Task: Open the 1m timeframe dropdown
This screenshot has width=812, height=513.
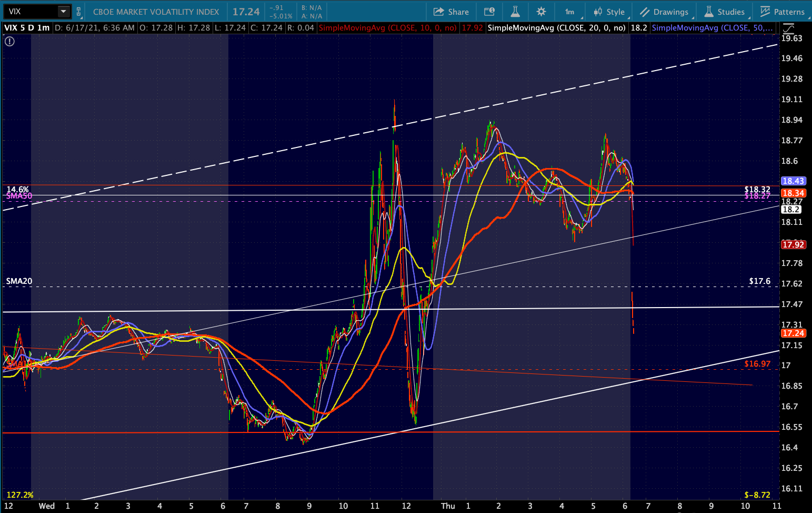Action: click(x=569, y=12)
